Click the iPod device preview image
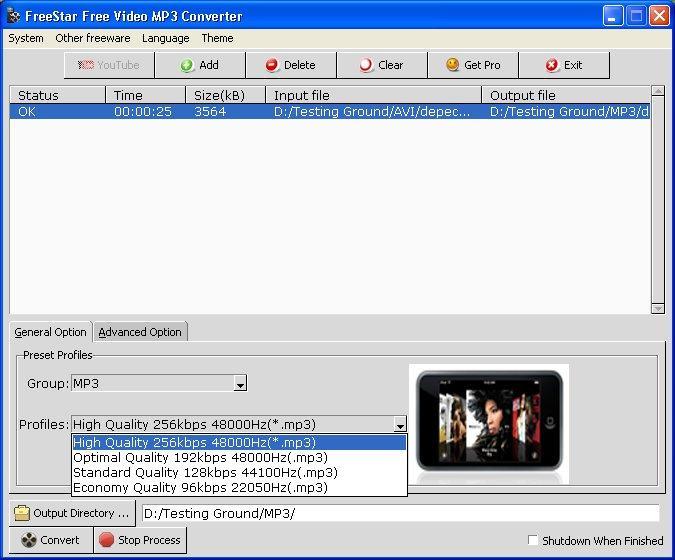Viewport: 675px width, 560px height. pyautogui.click(x=489, y=424)
